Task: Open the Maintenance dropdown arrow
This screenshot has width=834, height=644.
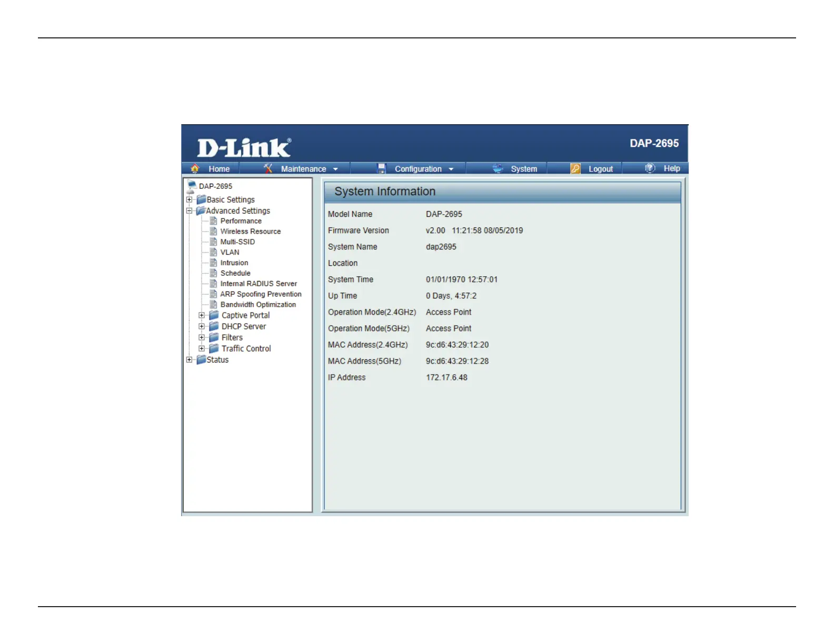Action: (335, 169)
